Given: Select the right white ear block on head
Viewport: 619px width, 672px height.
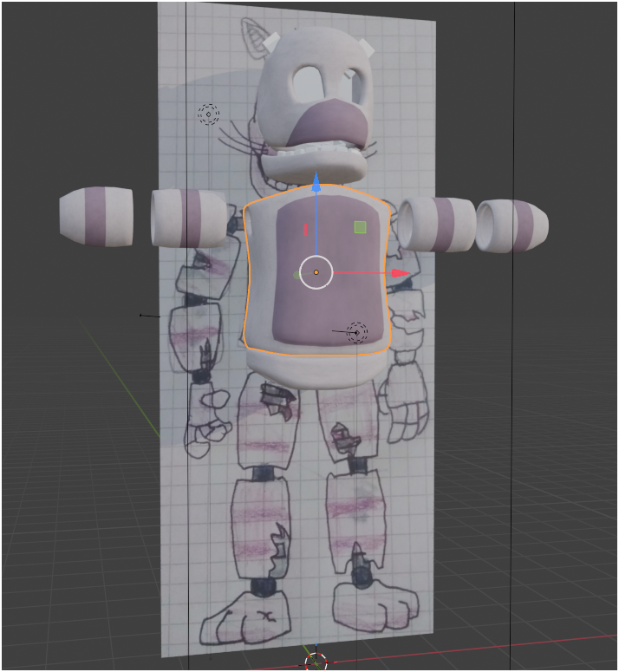Looking at the screenshot, I should pyautogui.click(x=367, y=46).
